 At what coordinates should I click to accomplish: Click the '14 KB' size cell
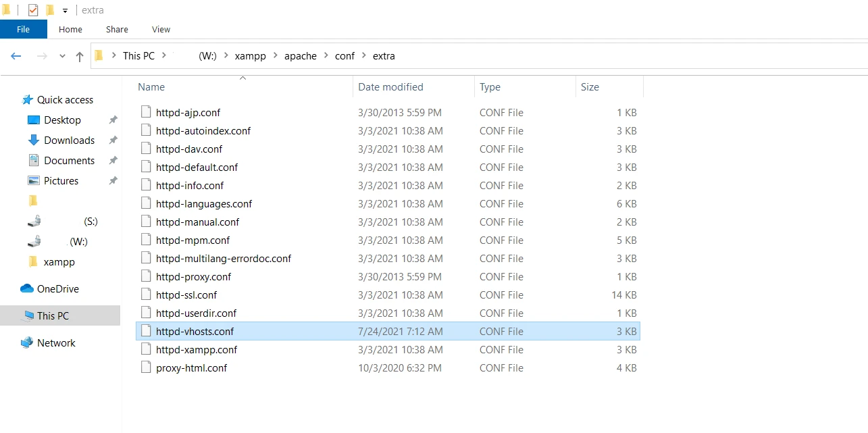[x=624, y=295]
